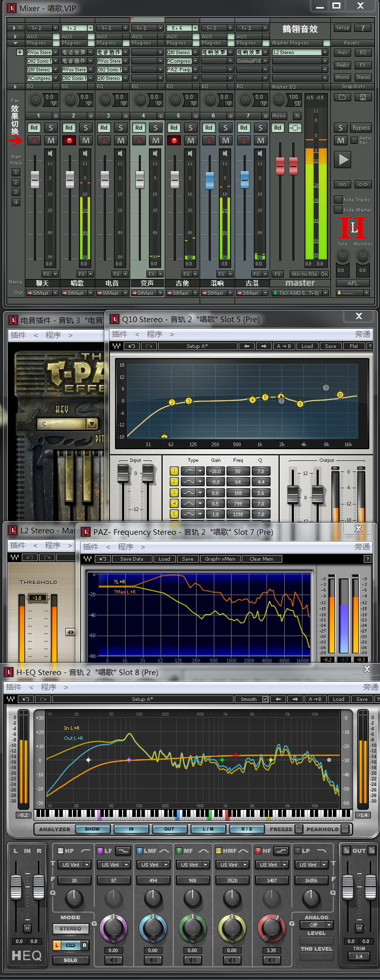This screenshot has width=380, height=980.
Task: Click the H-EQ SOLO button
Action: [x=70, y=960]
